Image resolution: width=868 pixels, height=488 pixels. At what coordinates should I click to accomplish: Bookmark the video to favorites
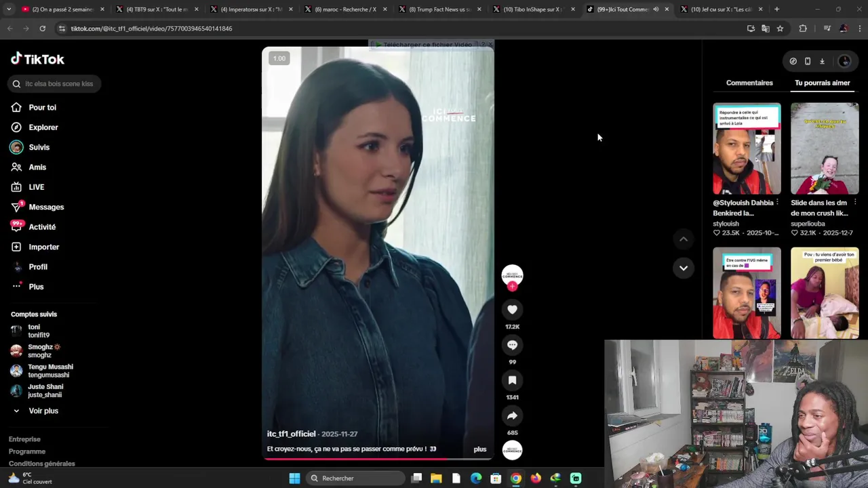(x=512, y=380)
